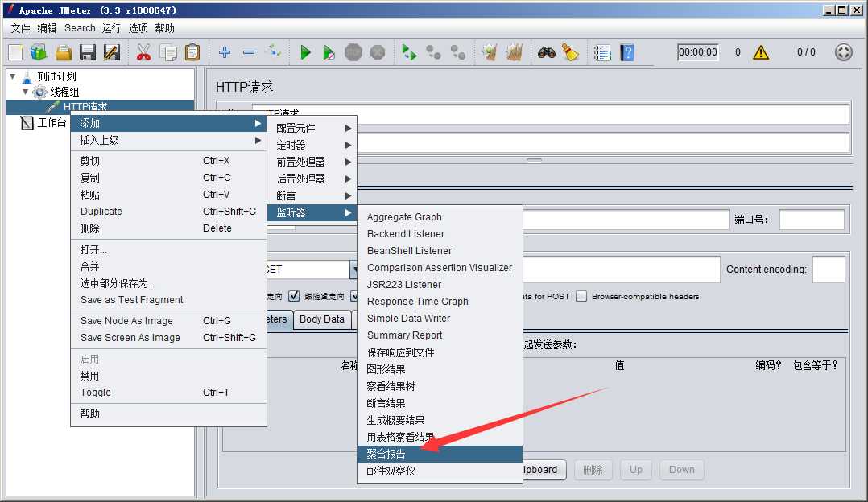Click the 端口号 input field
The image size is (868, 502).
tap(812, 220)
